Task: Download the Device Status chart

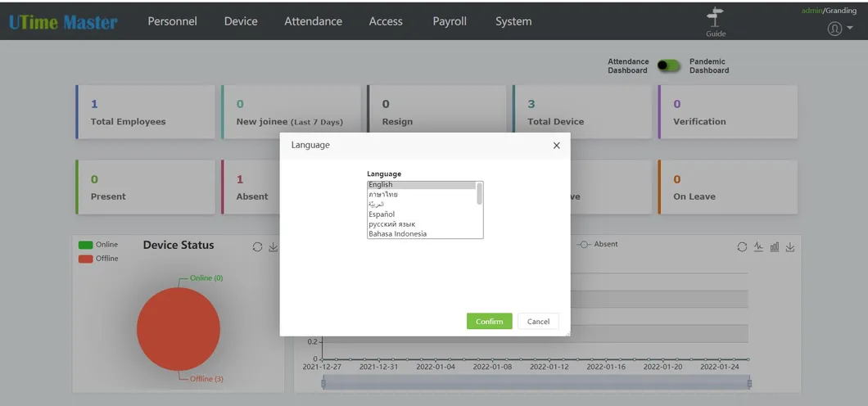Action: 274,247
